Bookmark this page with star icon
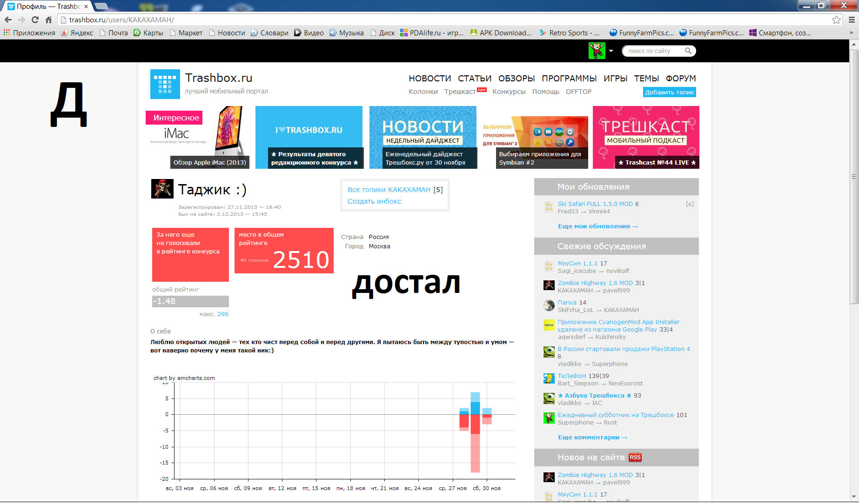The image size is (859, 504). (x=836, y=20)
